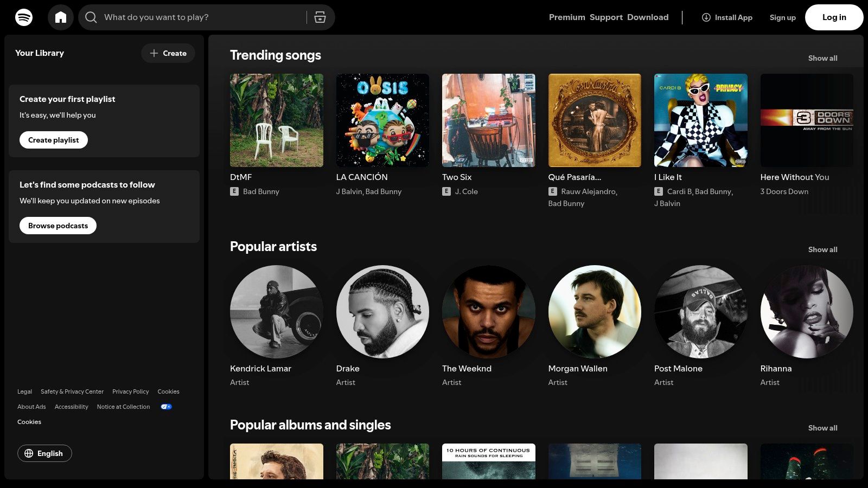The image size is (868, 488).
Task: Open the English language selector
Action: pos(44,453)
